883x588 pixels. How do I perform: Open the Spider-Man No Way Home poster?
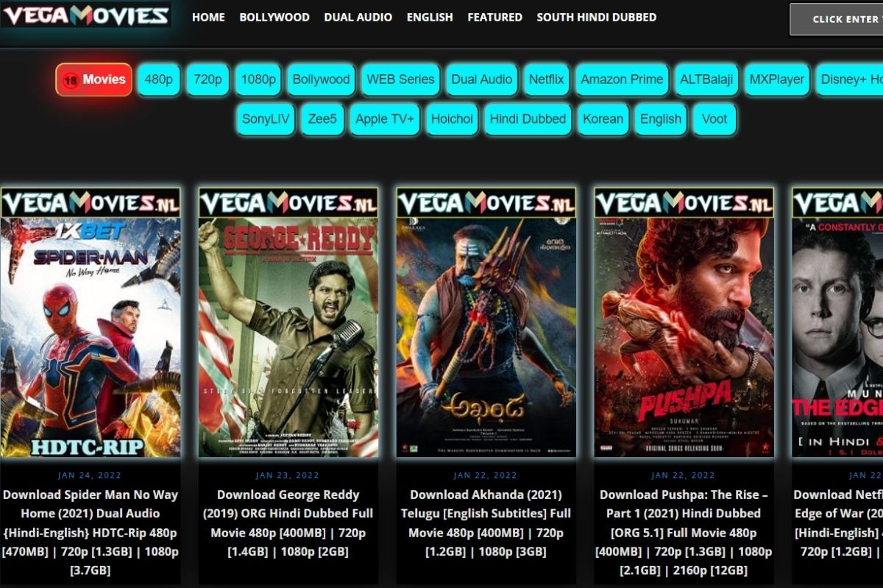[x=91, y=322]
